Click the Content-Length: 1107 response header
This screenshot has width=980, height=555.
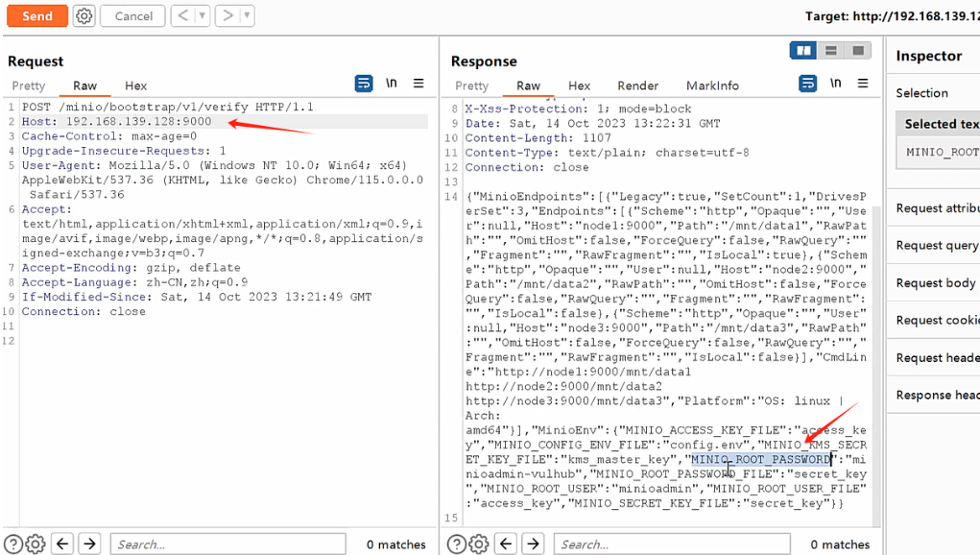[538, 137]
